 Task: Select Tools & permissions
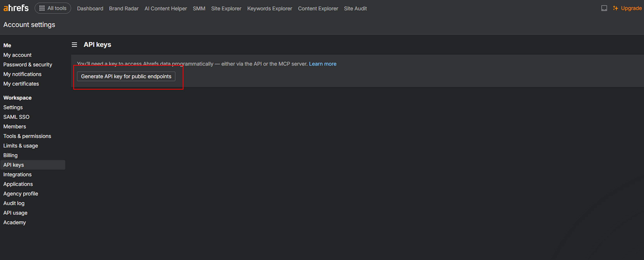27,136
